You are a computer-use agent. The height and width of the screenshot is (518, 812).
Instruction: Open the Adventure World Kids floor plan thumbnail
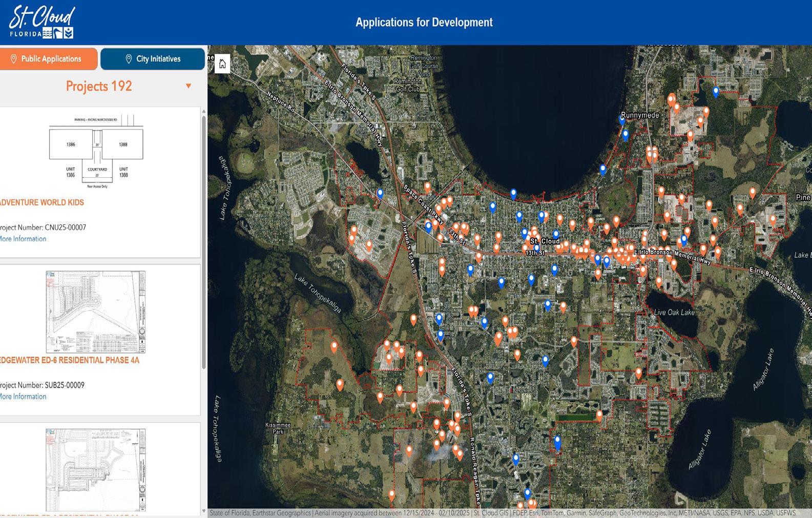(x=96, y=152)
